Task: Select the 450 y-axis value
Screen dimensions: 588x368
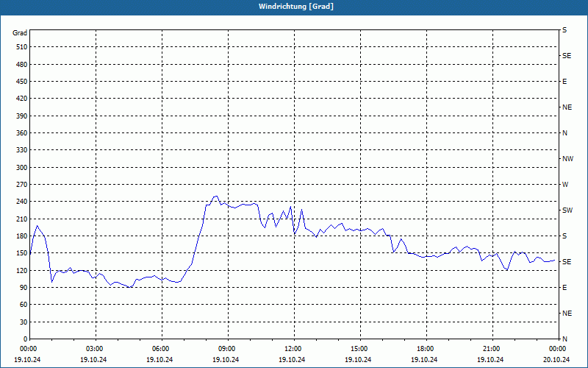Action: click(22, 82)
